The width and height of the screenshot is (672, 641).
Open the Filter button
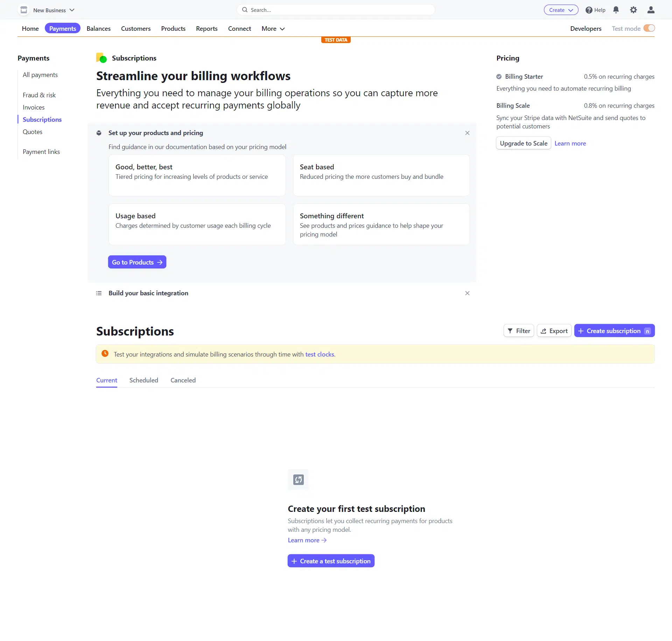519,331
